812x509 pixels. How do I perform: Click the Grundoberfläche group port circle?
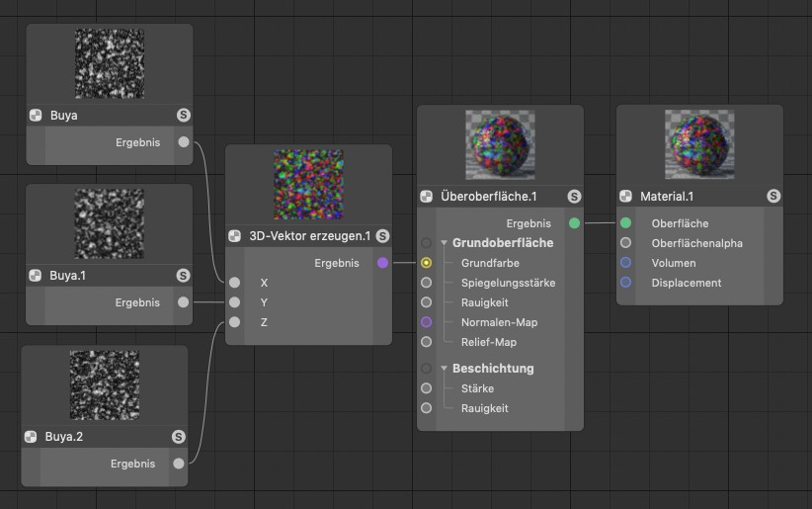tap(426, 243)
